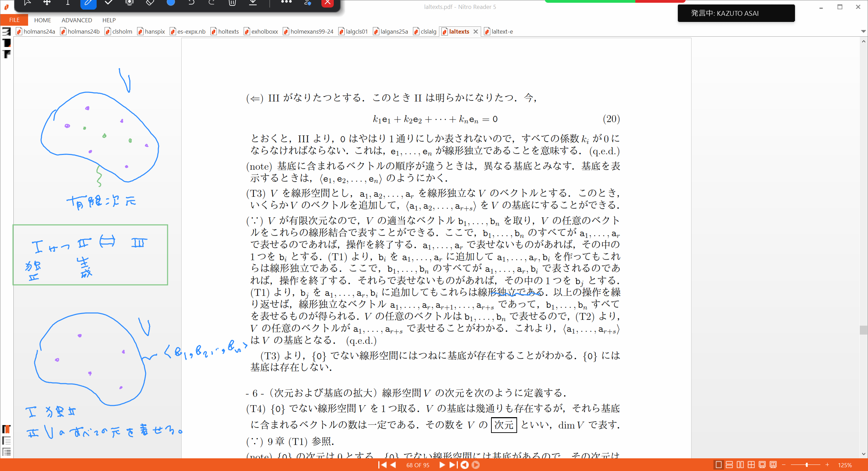This screenshot has width=868, height=471.
Task: Switch to the holtexts document tab
Action: point(225,32)
